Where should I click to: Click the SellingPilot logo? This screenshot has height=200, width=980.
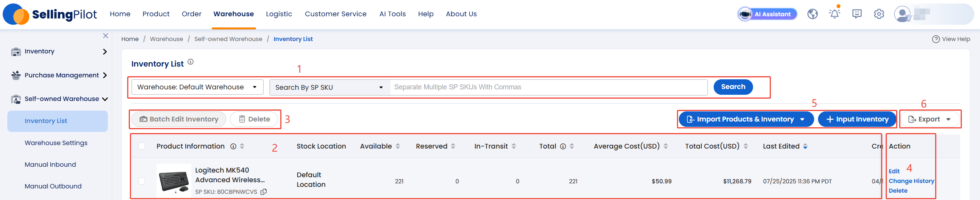(50, 14)
